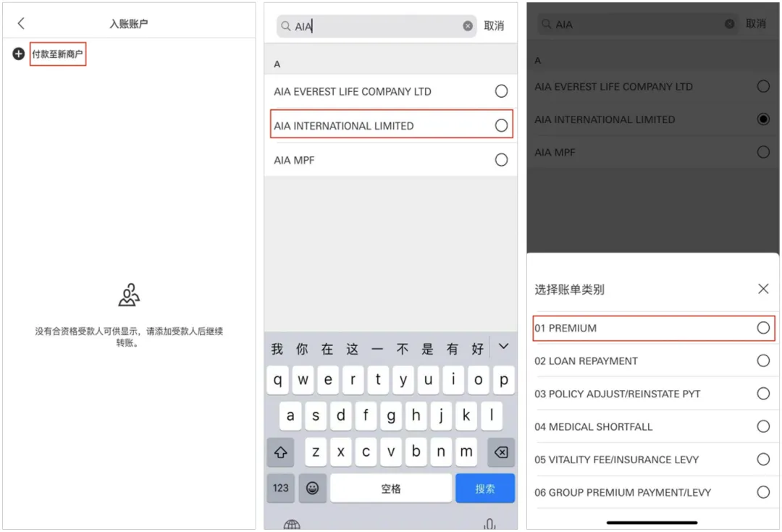Focus the AIA search input field
The width and height of the screenshot is (782, 532).
pos(377,26)
